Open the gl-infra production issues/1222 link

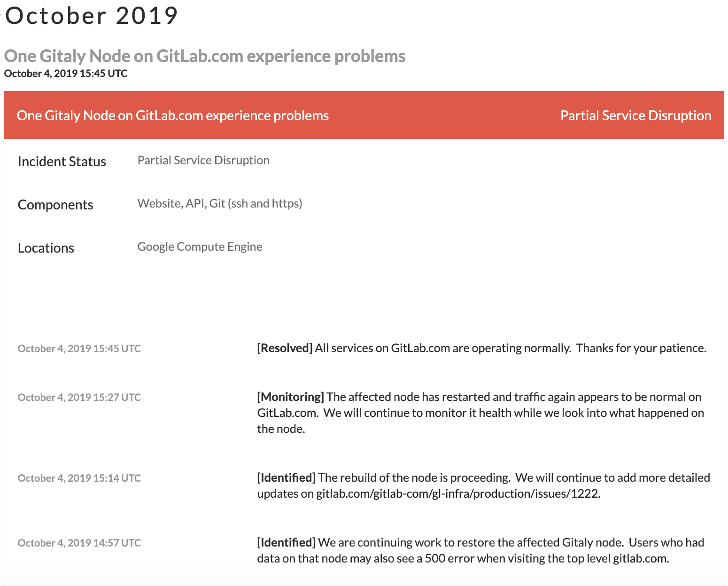[x=458, y=493]
